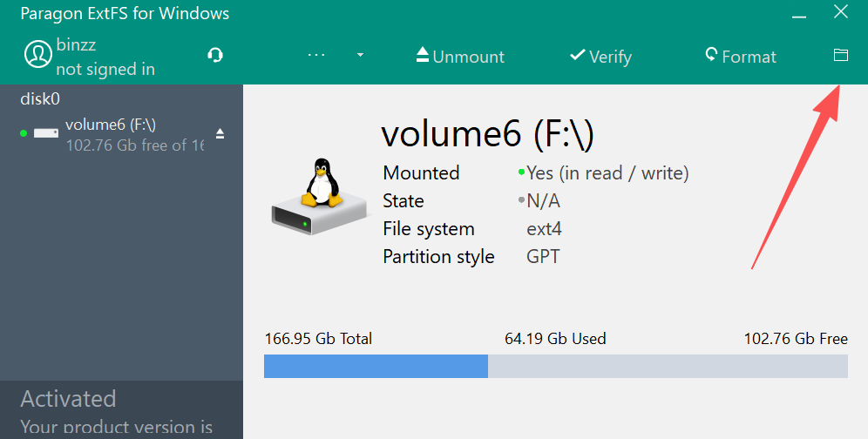Click the eject icon beside volume6 in sidebar

pyautogui.click(x=220, y=133)
